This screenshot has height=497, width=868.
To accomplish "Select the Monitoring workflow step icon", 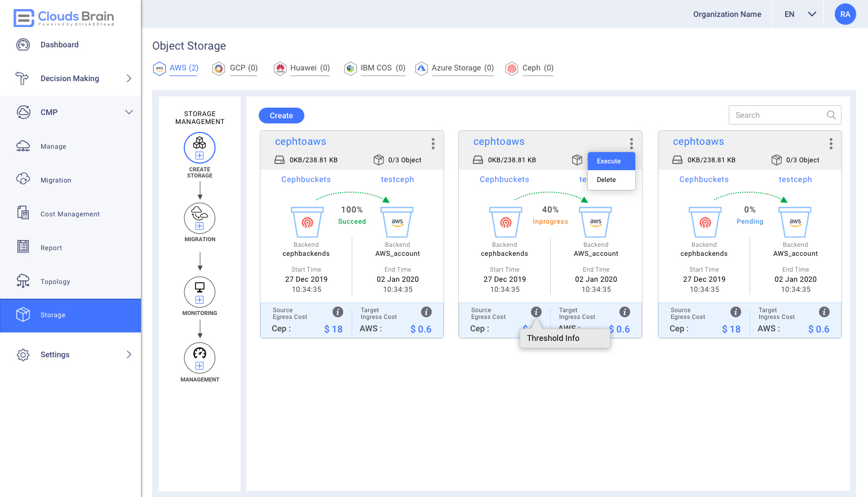I will pos(200,292).
